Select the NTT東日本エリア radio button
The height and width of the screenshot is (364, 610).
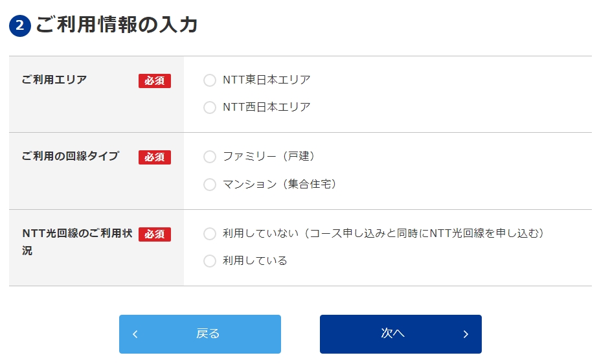[x=210, y=80]
